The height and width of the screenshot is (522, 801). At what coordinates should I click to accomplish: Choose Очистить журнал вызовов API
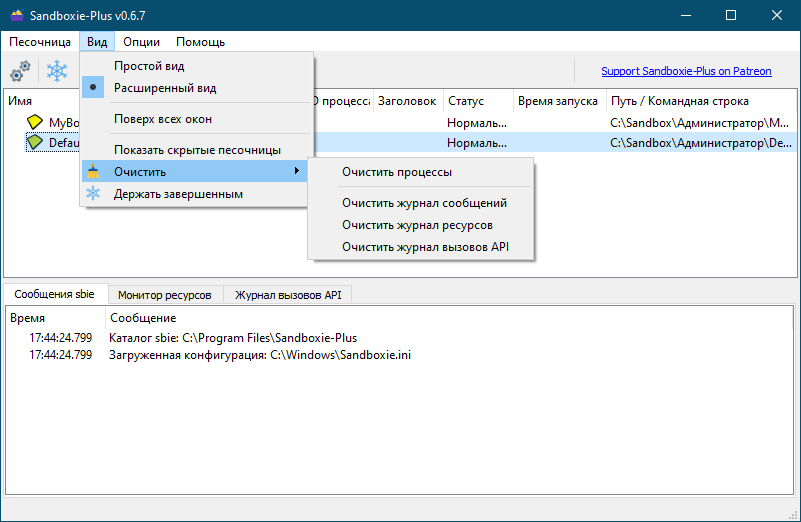coord(421,247)
